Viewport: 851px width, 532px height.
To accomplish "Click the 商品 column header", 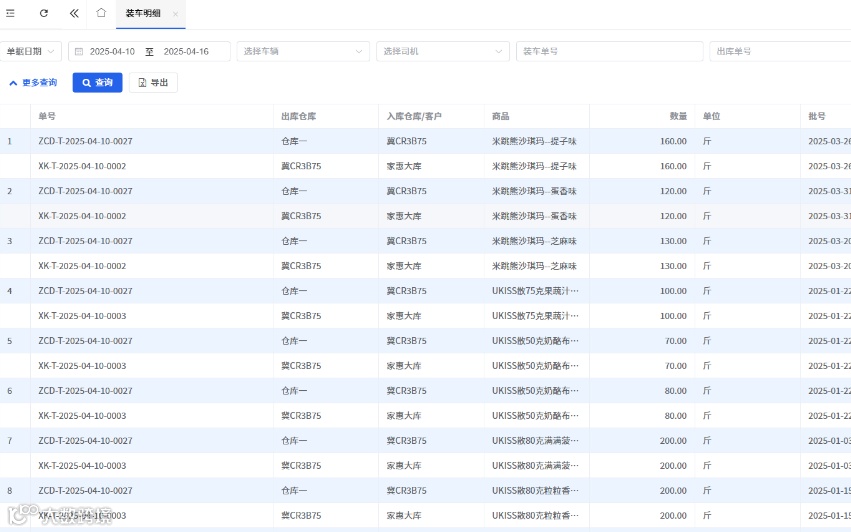I will click(x=500, y=116).
